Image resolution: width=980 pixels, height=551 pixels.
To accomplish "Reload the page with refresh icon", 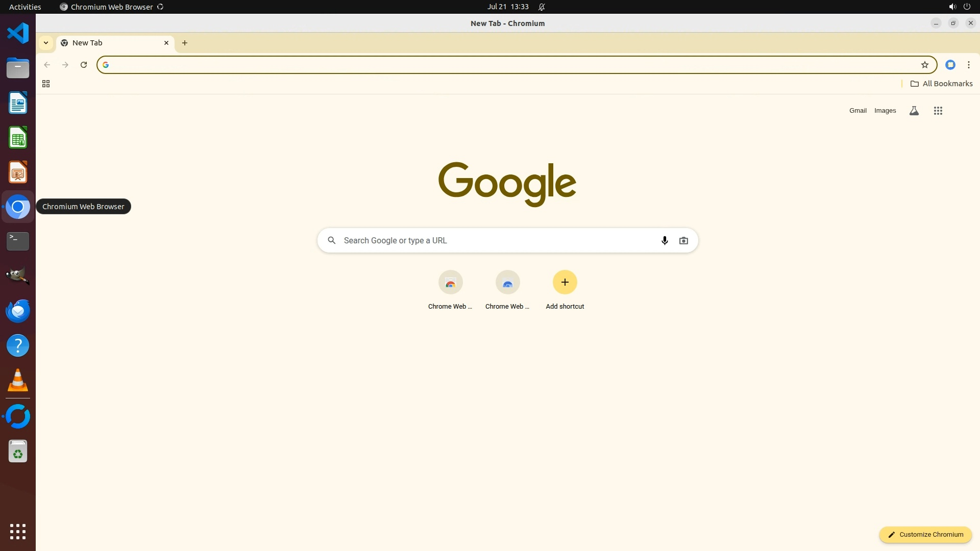I will pos(84,65).
